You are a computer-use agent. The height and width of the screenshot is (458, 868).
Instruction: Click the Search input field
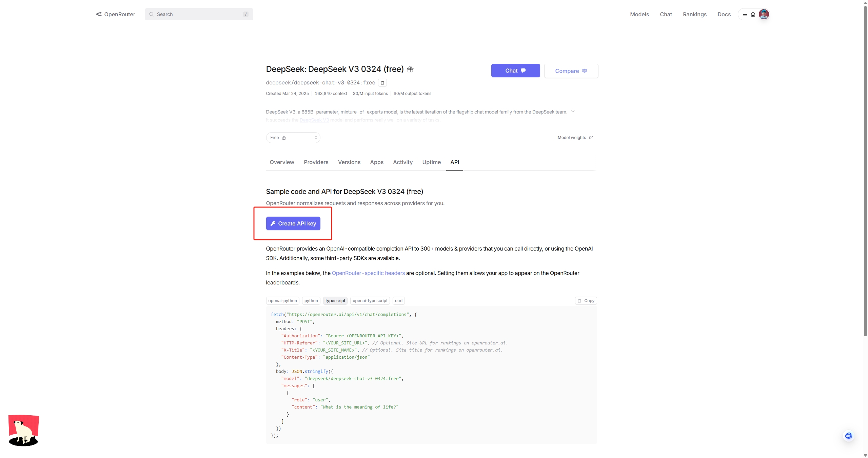[x=199, y=14]
